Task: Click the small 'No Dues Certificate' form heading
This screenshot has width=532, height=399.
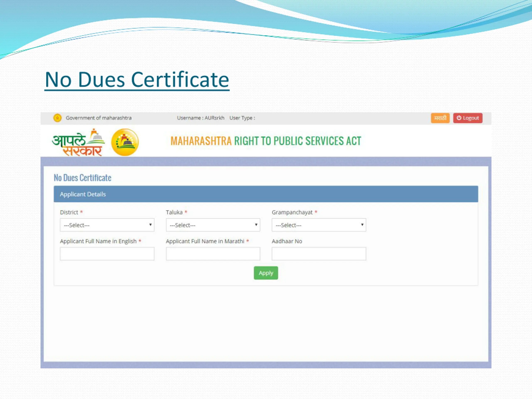Action: pyautogui.click(x=83, y=178)
